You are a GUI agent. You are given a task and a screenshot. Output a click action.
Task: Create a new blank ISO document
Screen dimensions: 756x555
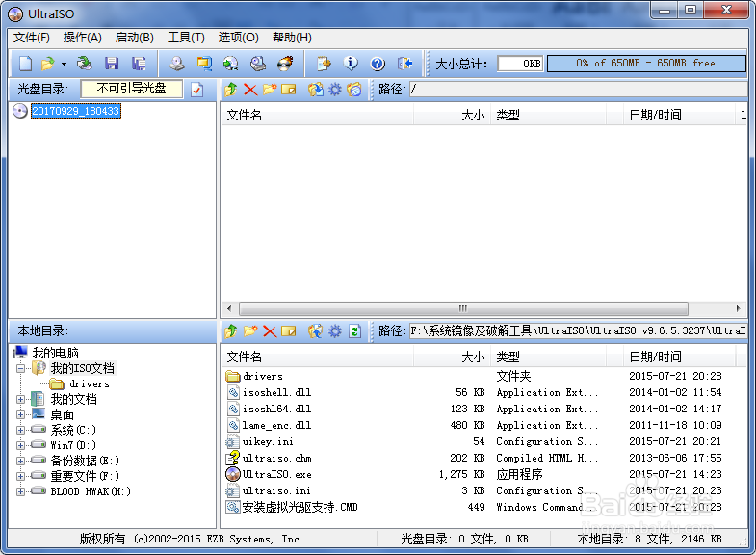26,64
